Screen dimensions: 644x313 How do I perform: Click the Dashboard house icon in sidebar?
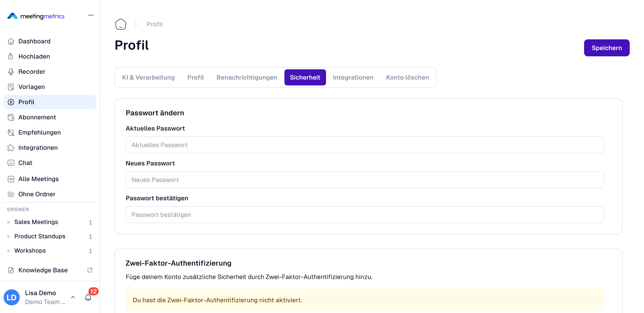click(11, 41)
